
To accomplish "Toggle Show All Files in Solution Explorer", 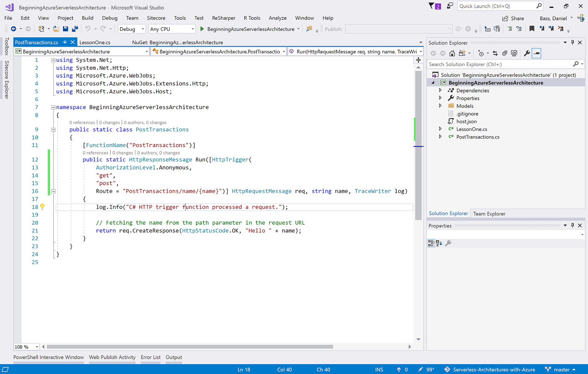I will click(514, 53).
